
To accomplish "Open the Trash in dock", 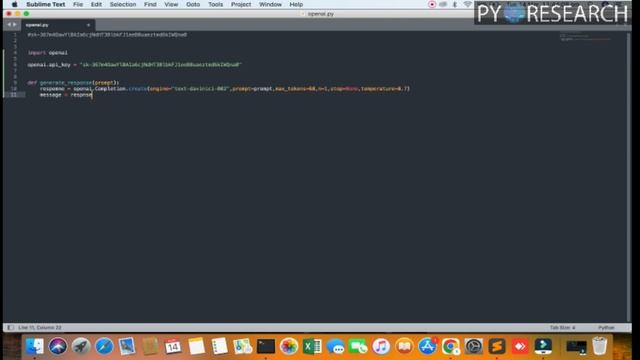I will 599,346.
